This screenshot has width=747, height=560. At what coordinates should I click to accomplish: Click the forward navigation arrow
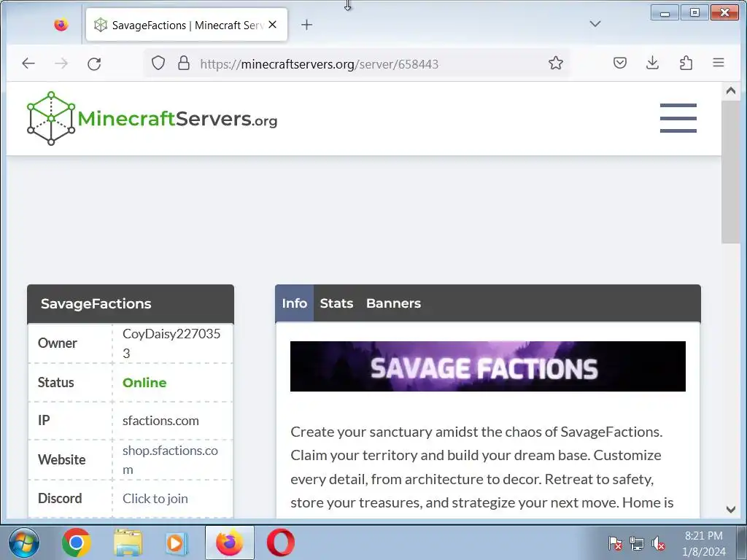click(x=61, y=63)
